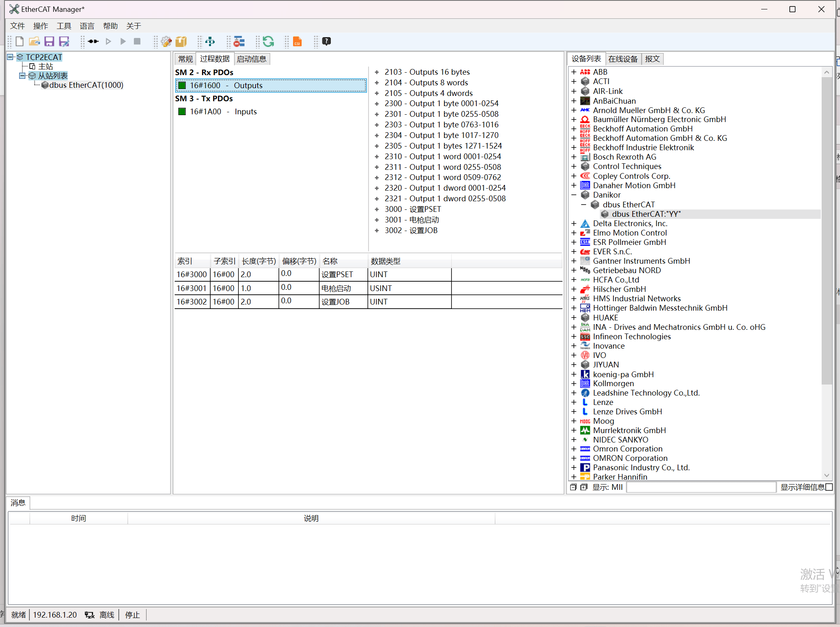This screenshot has height=627, width=840.
Task: Click the purple Save disk icon
Action: point(49,41)
